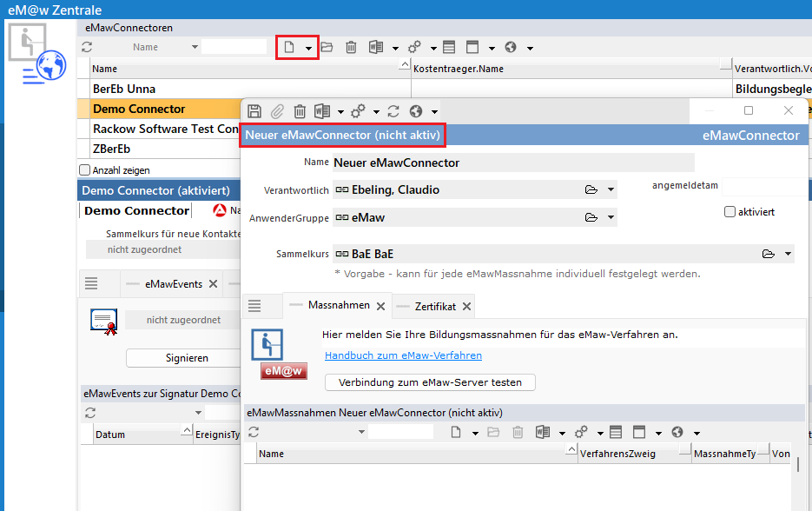
Task: Open Handbuch zum eMaw-Verfahren link
Action: 403,355
